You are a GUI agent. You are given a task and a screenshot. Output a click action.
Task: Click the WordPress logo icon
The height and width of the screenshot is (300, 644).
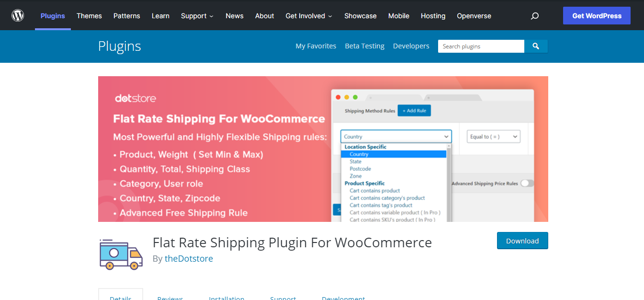[18, 15]
